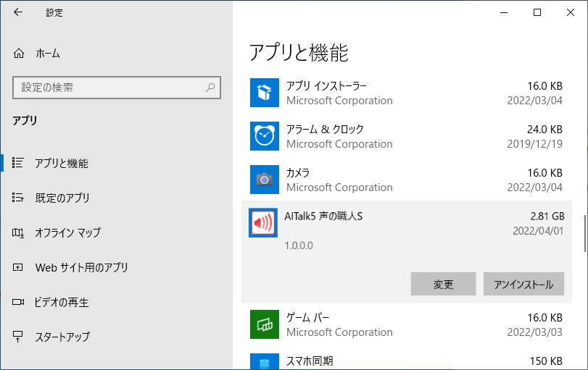Click version number 1.0.0.0

point(299,245)
